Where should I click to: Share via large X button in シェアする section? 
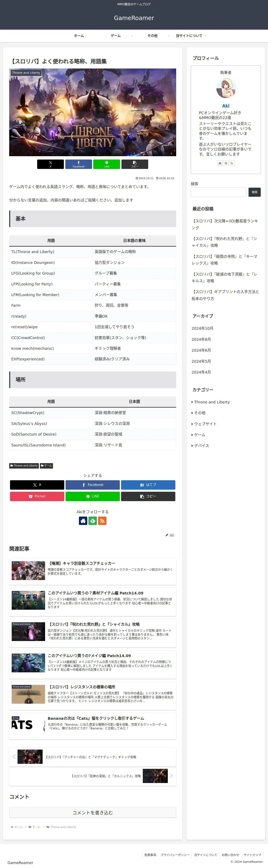click(x=37, y=485)
